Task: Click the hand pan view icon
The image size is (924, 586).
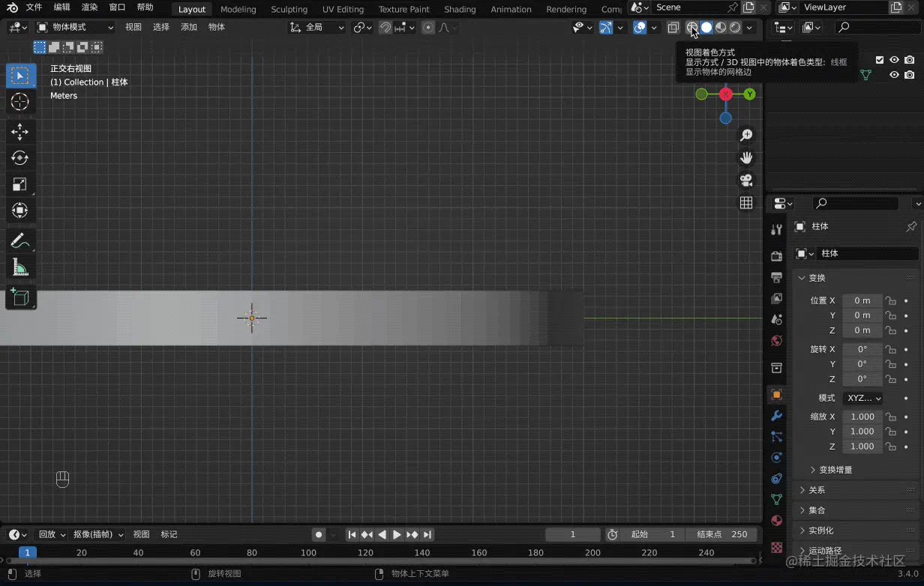Action: tap(746, 157)
